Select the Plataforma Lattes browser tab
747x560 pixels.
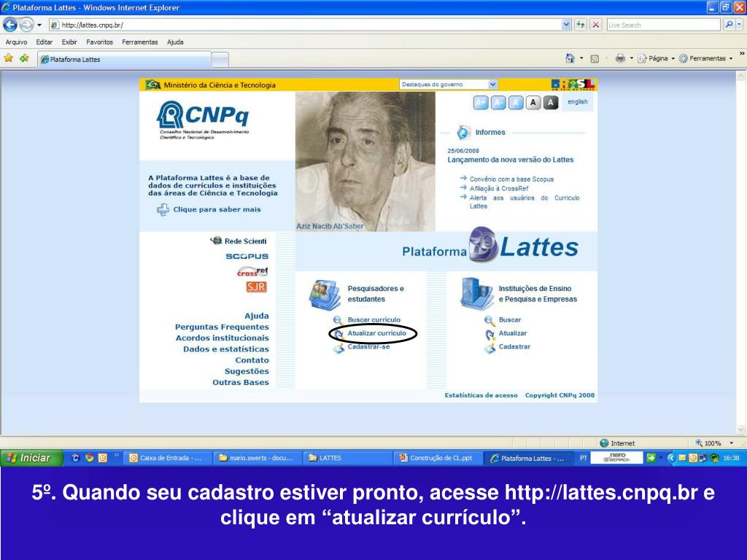[125, 60]
